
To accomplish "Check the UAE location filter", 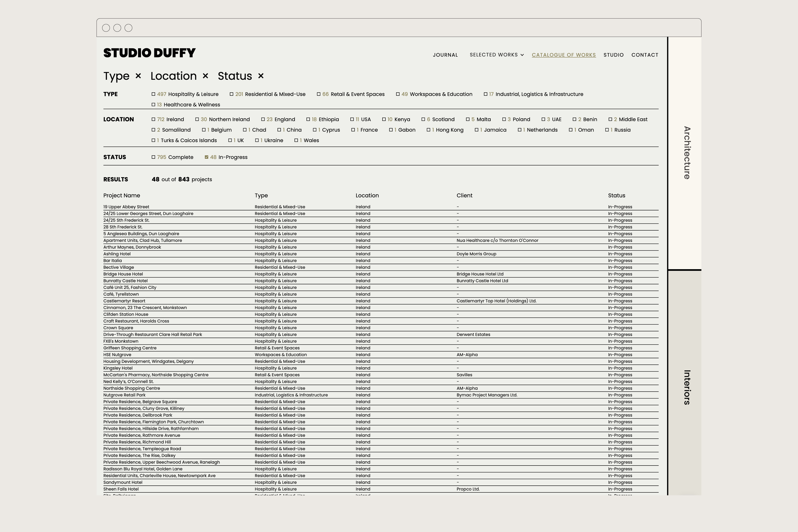I will click(543, 119).
